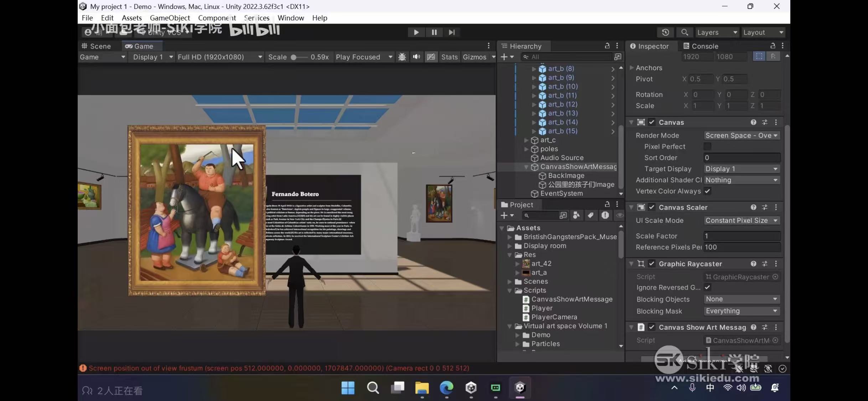868x401 pixels.
Task: Click the Project search by label icon
Action: [x=590, y=215]
